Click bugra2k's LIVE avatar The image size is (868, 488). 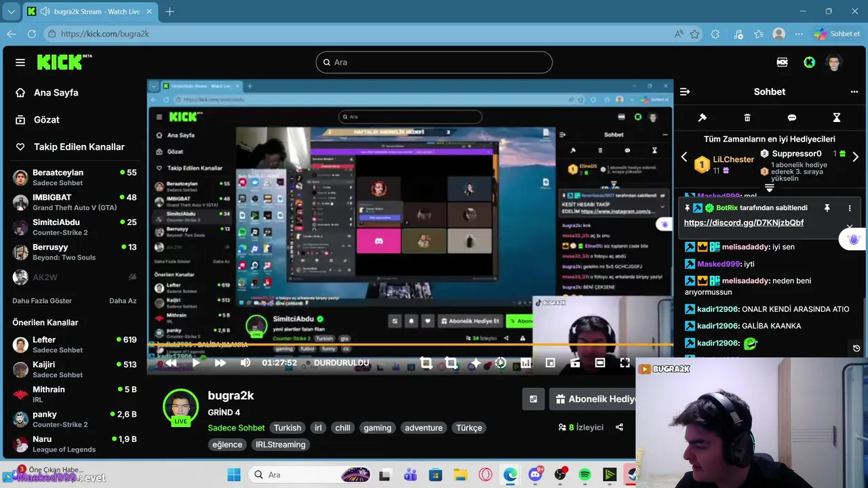[180, 407]
